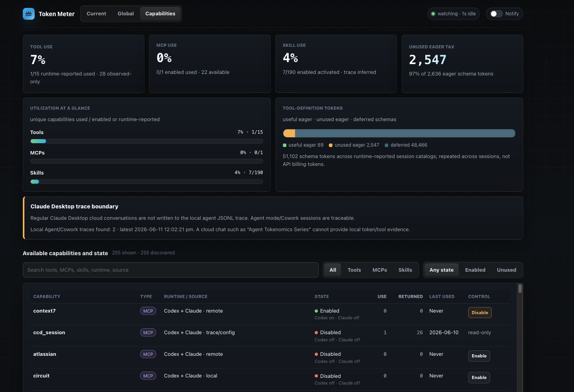The height and width of the screenshot is (392, 574).
Task: Click the STATE column header
Action: tap(322, 296)
